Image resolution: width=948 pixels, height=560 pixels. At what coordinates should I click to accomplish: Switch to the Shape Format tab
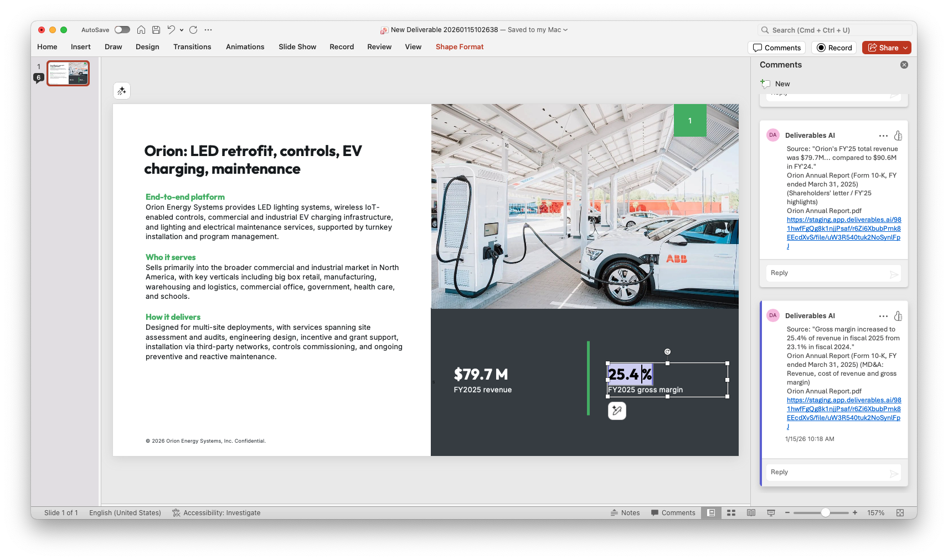tap(459, 47)
